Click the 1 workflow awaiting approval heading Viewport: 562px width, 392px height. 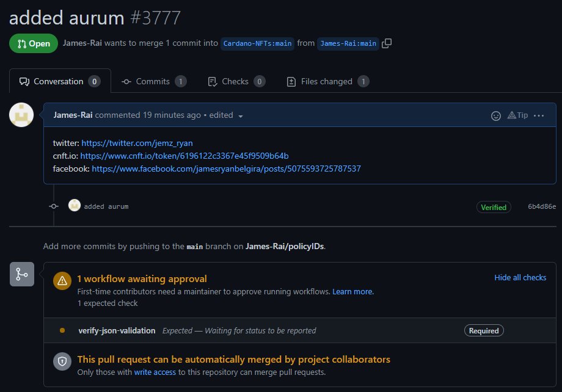[142, 279]
